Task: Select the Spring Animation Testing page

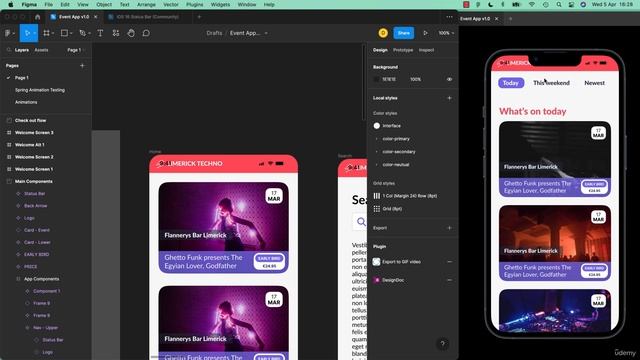Action: (40, 90)
